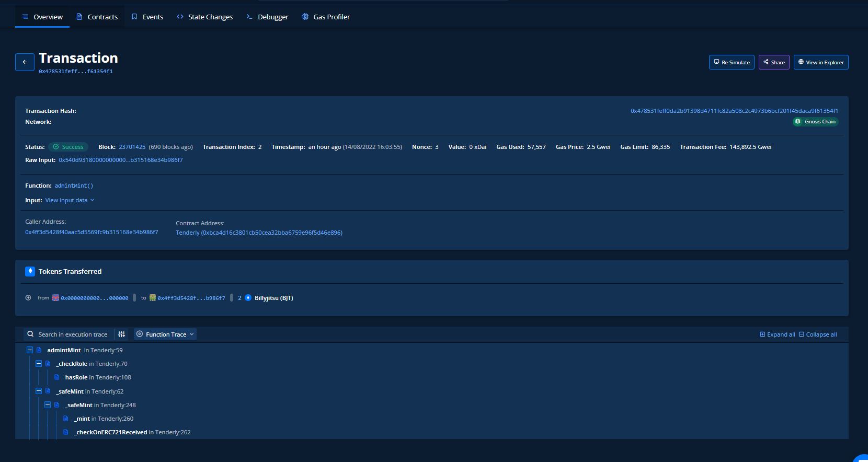Click the Re-Simulate button
Viewport: 868px width, 462px height.
pyautogui.click(x=732, y=62)
